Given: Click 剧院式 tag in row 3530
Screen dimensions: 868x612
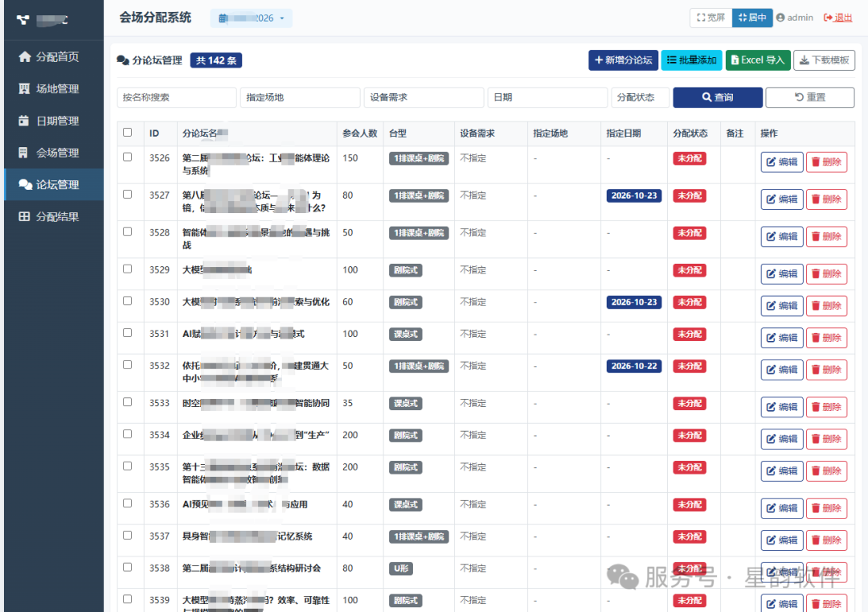Looking at the screenshot, I should click(x=405, y=302).
